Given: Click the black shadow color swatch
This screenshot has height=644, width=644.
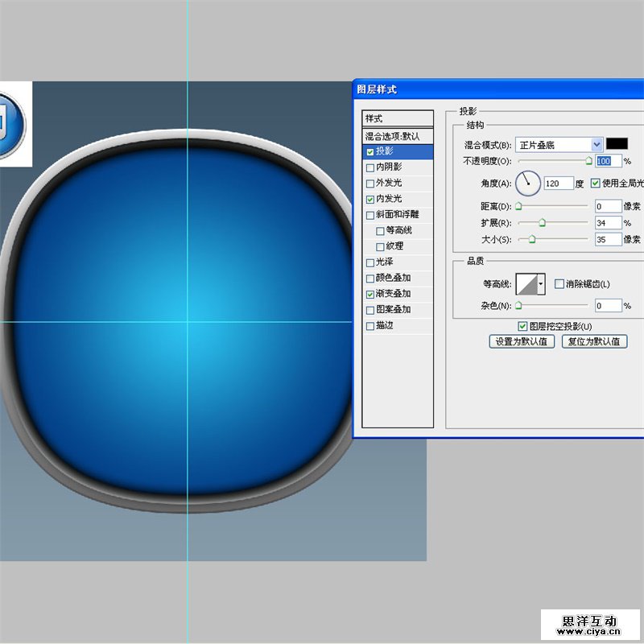Looking at the screenshot, I should click(x=617, y=144).
